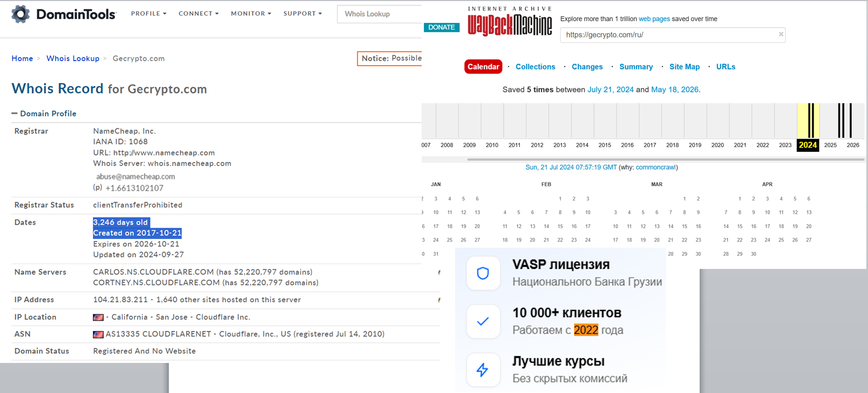
Task: Select the Calendar tab
Action: point(483,67)
